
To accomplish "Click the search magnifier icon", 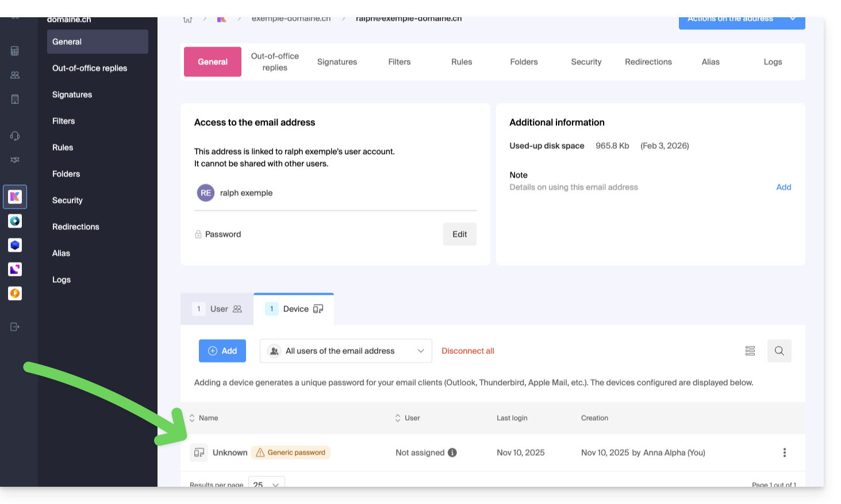I will coord(779,351).
